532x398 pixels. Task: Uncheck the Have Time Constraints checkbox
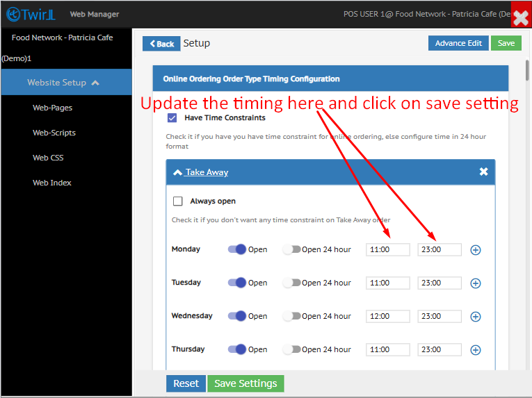(172, 118)
